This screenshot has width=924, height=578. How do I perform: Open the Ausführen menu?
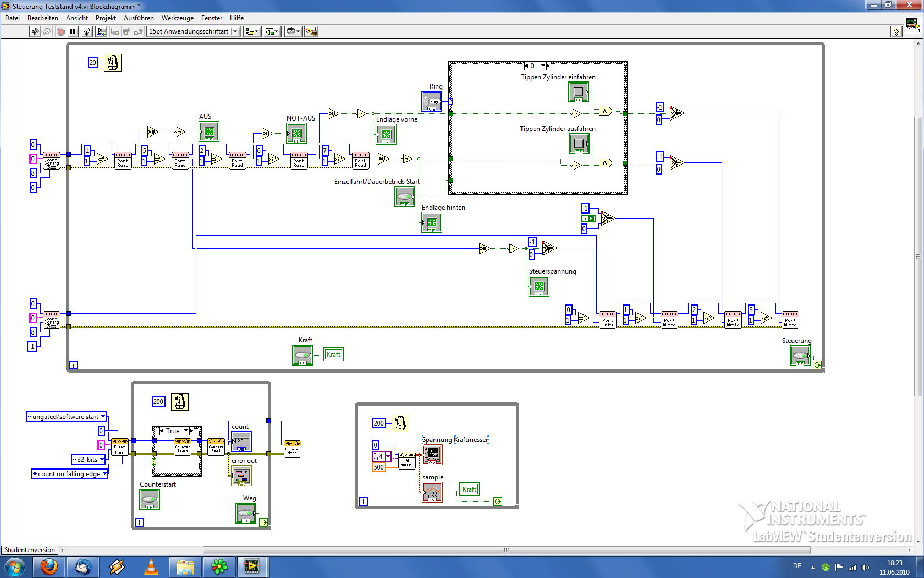tap(139, 18)
